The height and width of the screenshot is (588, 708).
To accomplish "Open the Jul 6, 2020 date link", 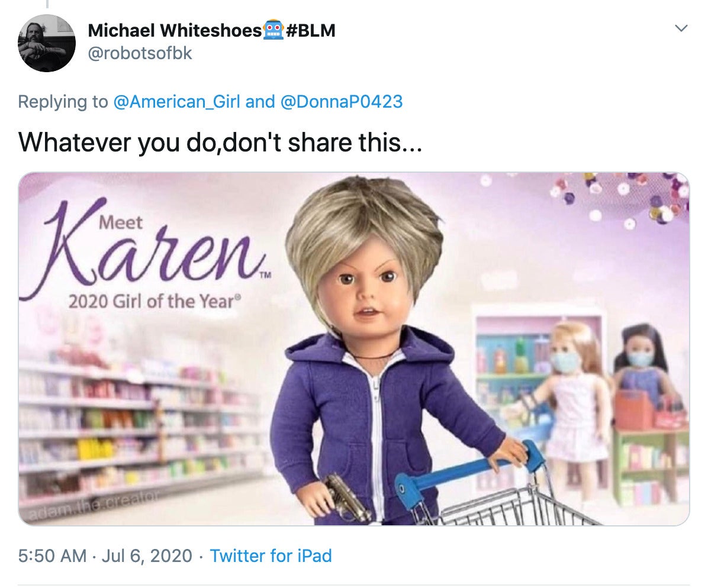I will [x=147, y=555].
